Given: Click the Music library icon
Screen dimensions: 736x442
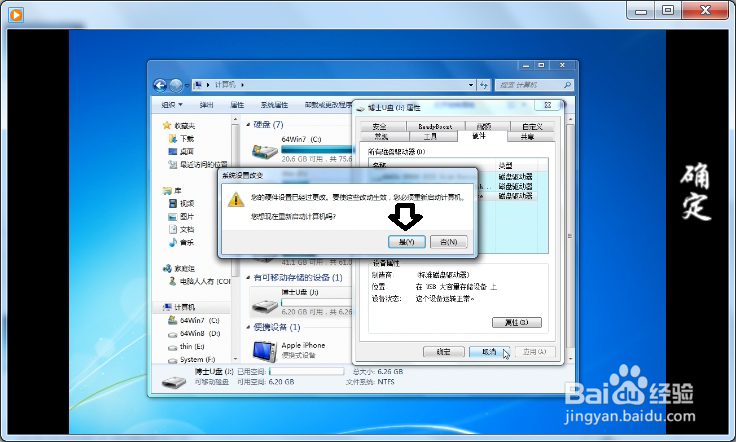Looking at the screenshot, I should (172, 242).
